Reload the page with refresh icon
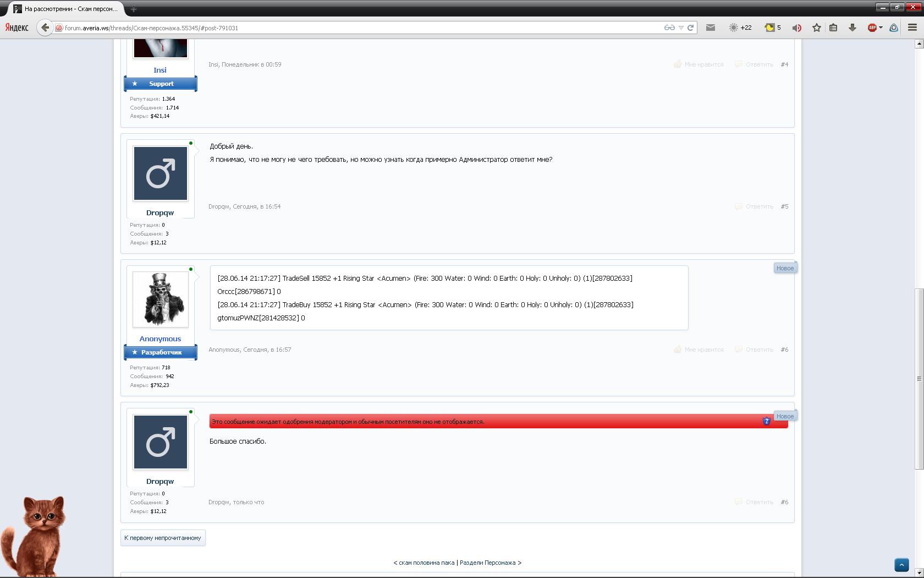Image resolution: width=924 pixels, height=578 pixels. 690,28
